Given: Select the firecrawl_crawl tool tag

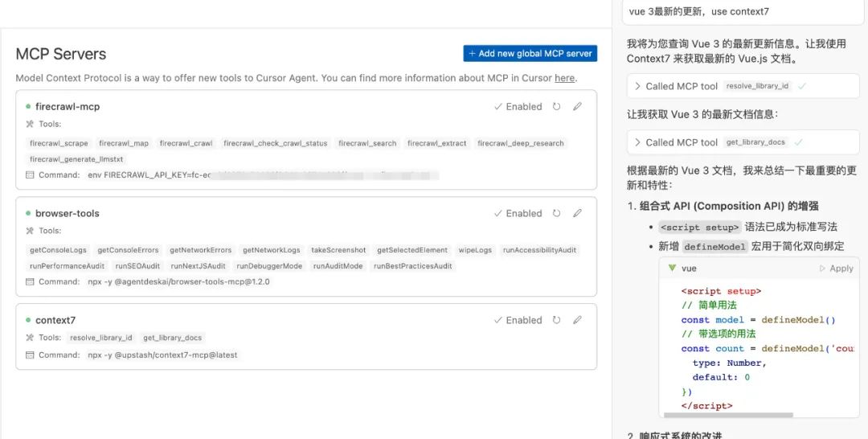Looking at the screenshot, I should (x=186, y=143).
